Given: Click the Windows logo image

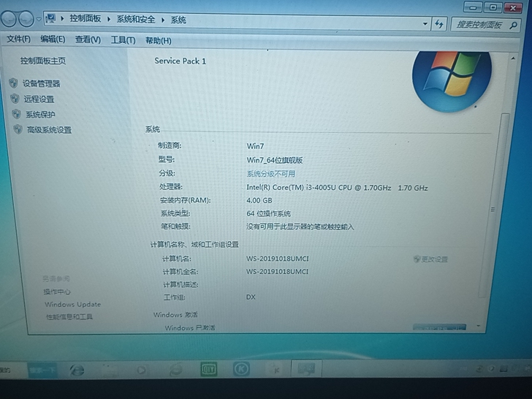Looking at the screenshot, I should (452, 80).
